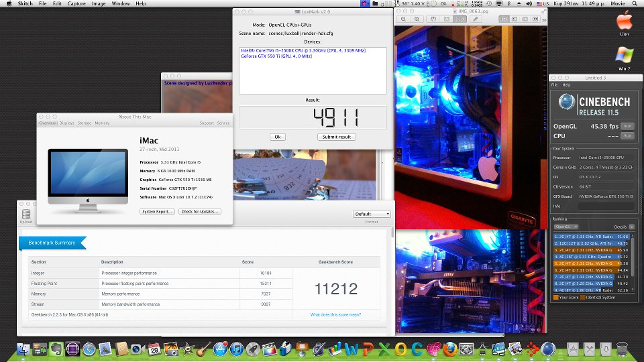
Task: Expand Preview toolbar overflow chevron
Action: [x=544, y=19]
